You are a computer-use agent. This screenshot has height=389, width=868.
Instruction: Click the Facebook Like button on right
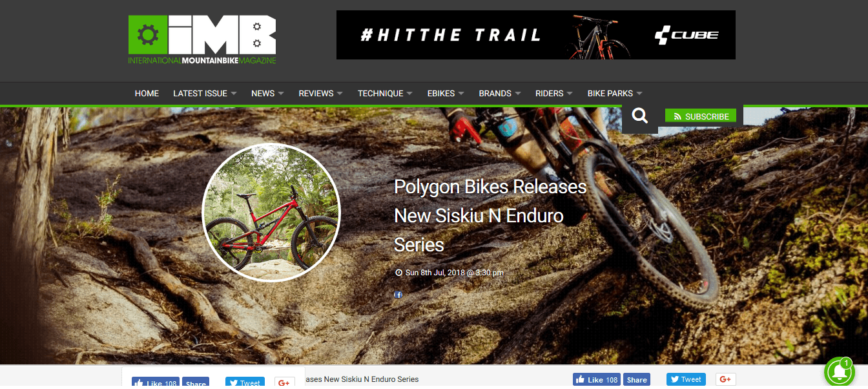click(x=597, y=380)
